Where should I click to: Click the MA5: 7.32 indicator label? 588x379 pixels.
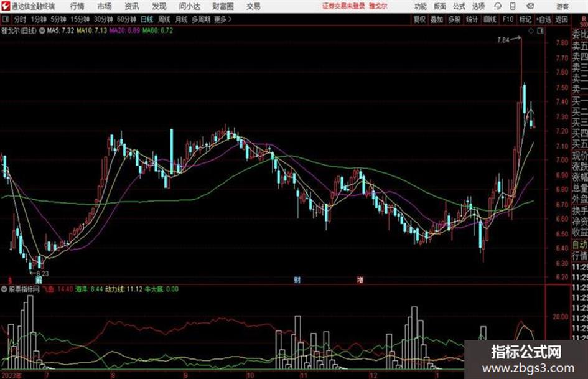(61, 30)
